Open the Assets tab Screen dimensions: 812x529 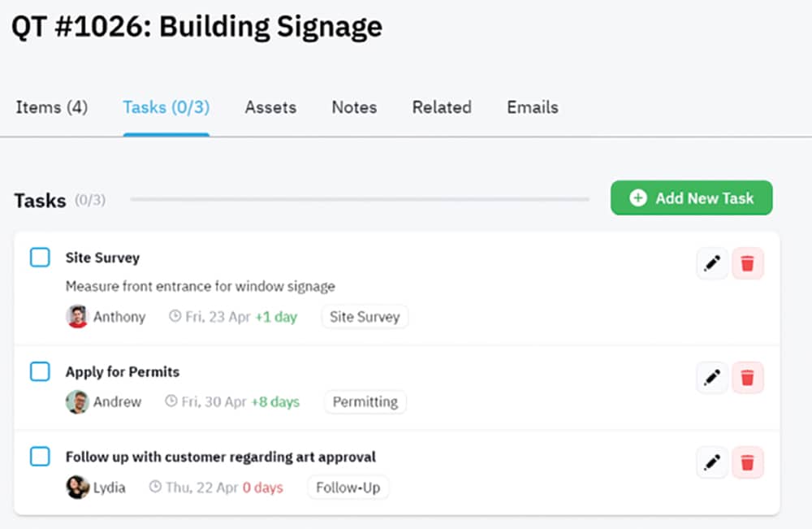point(270,107)
